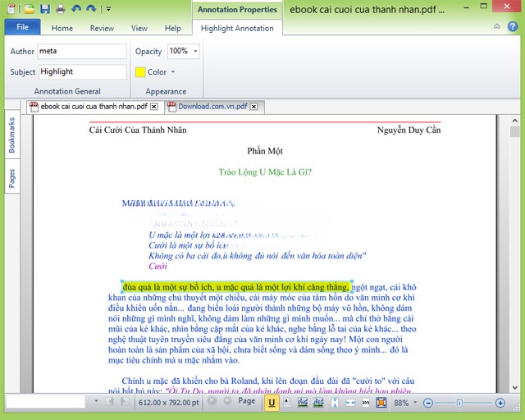Click the fit visible content icon
This screenshot has height=420, width=525.
coord(366,402)
